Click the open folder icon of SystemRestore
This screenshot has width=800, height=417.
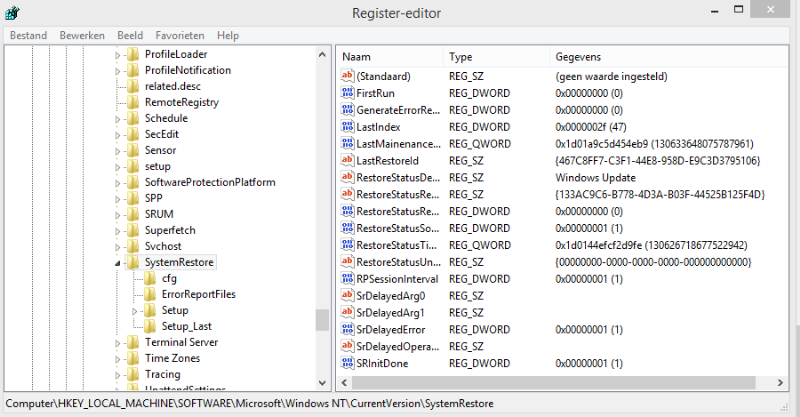[133, 262]
